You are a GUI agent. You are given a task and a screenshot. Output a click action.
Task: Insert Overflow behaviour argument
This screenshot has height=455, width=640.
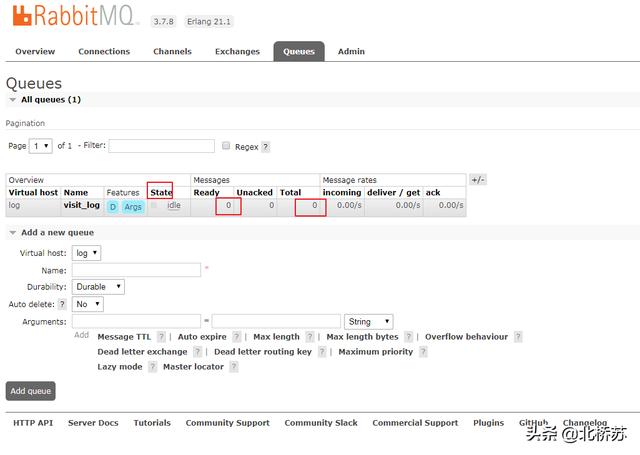467,337
